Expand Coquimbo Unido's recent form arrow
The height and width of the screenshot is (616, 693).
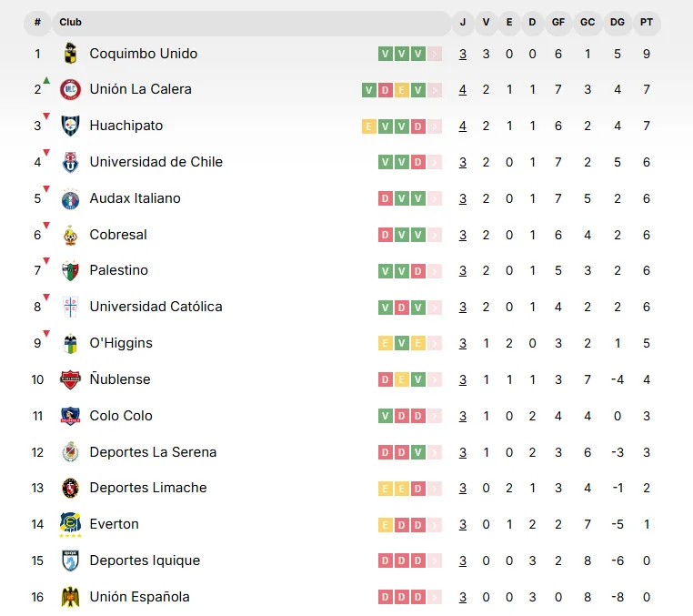pyautogui.click(x=435, y=54)
